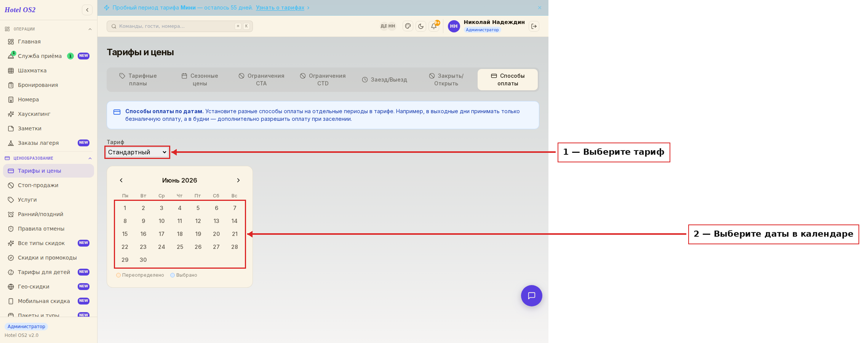This screenshot has width=868, height=343.
Task: Collapse the Ценообразование sidebar section
Action: (90, 158)
